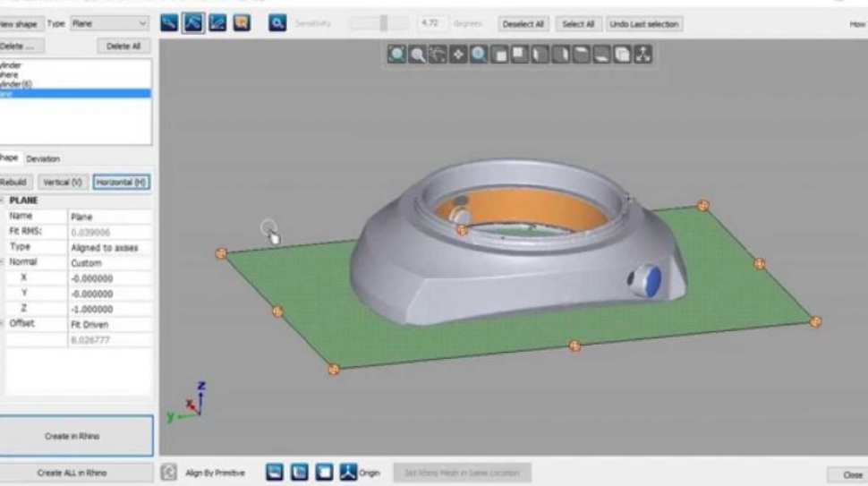
Task: Click the Deselect All button
Action: tap(524, 24)
